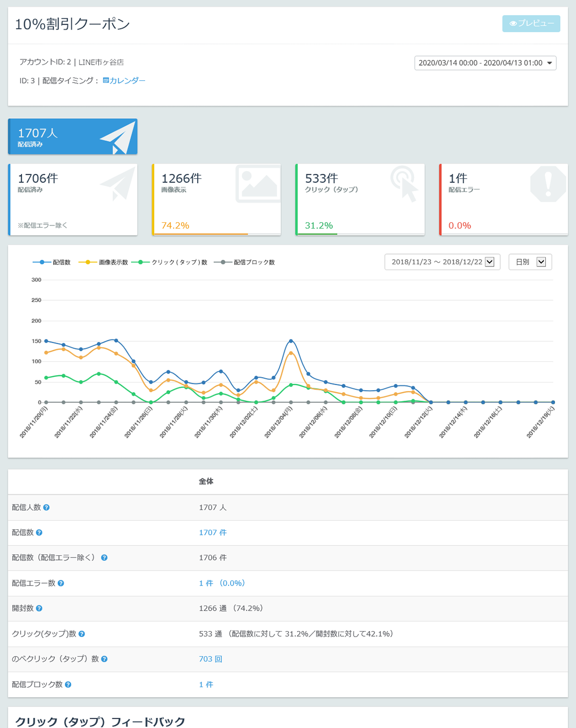Toggle the 配信ブロック数 legend series

tap(244, 262)
